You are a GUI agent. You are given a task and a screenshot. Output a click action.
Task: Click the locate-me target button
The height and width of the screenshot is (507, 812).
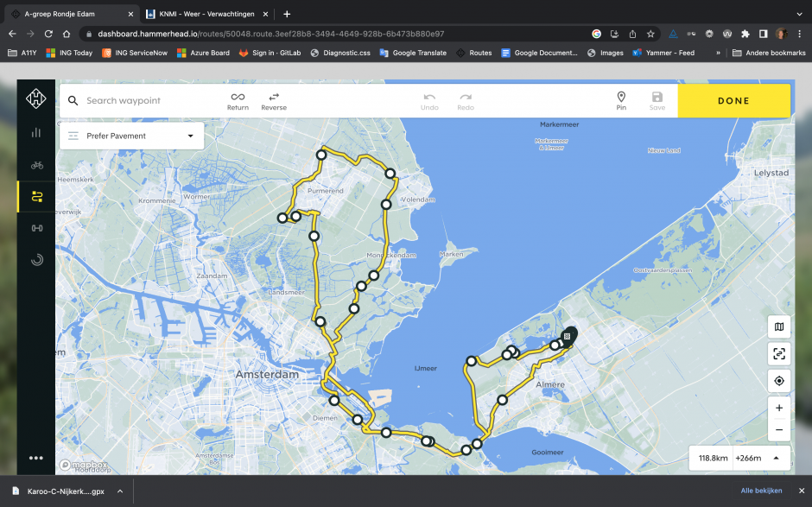click(779, 381)
